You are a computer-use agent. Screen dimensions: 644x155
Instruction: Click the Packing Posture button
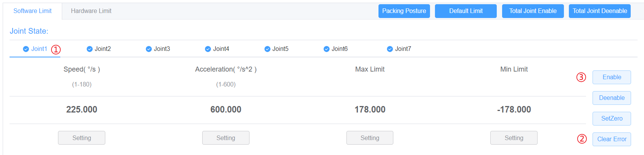(404, 11)
